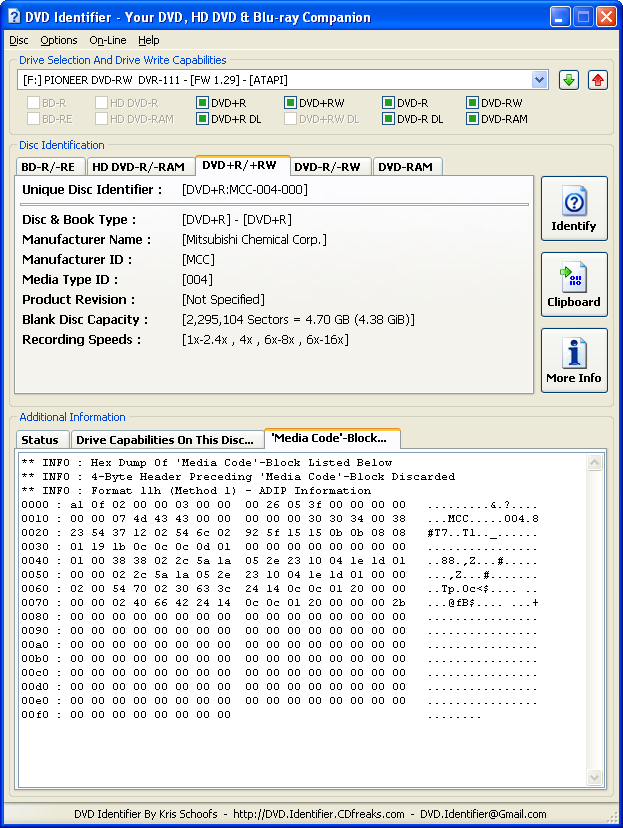
Task: Toggle the DVD+R checkbox
Action: pos(202,102)
